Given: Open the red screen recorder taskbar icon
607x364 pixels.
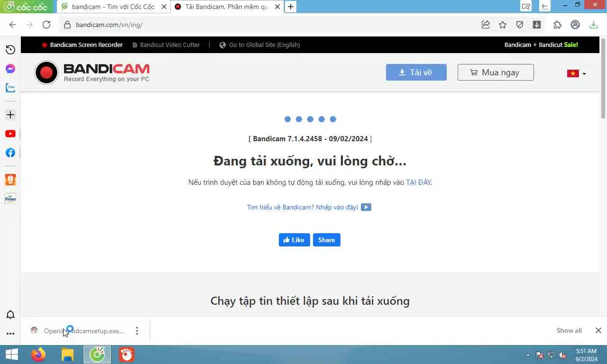Looking at the screenshot, I should tap(127, 355).
